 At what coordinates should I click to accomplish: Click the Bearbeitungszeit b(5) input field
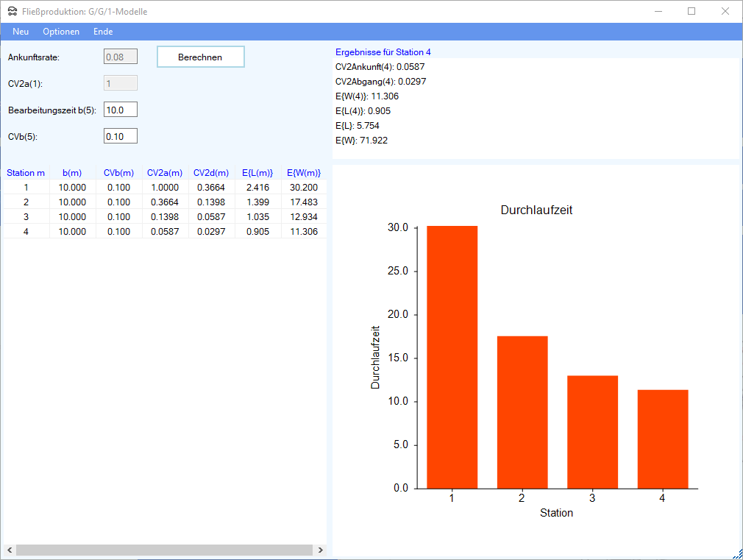121,110
